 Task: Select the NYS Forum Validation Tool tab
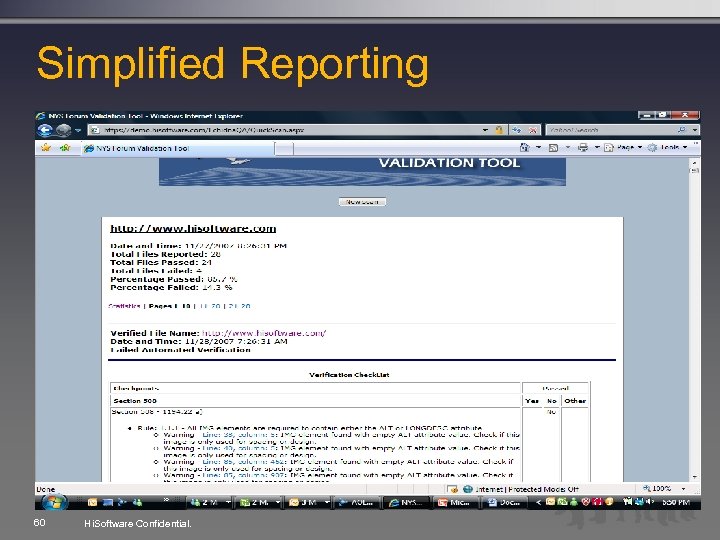pyautogui.click(x=178, y=148)
